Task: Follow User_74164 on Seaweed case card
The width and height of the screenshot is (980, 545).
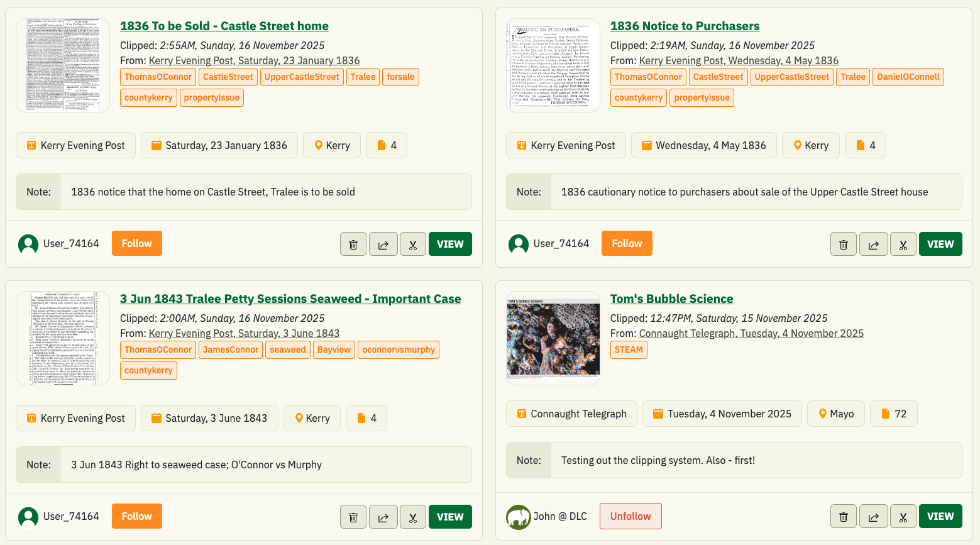Action: 137,516
